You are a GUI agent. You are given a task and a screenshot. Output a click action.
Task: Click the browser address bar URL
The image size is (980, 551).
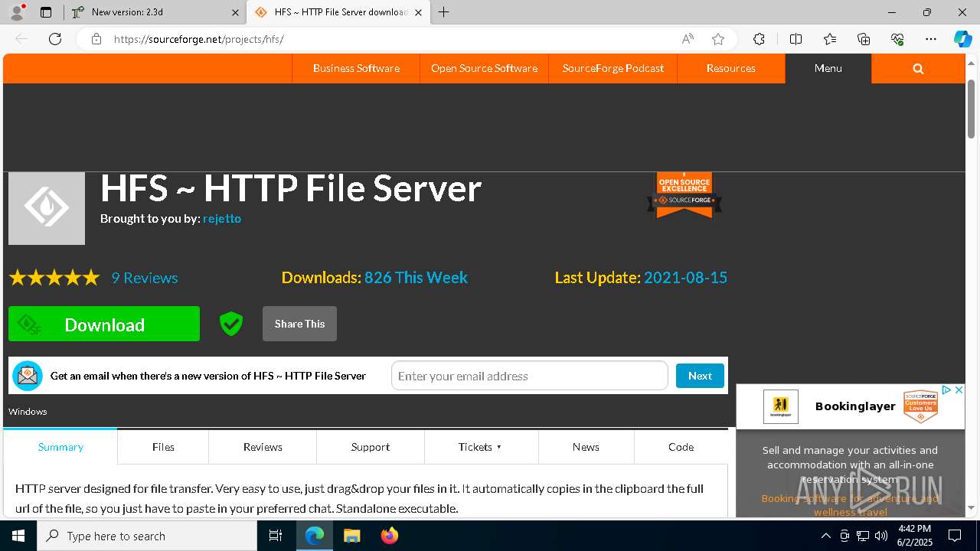pos(199,39)
